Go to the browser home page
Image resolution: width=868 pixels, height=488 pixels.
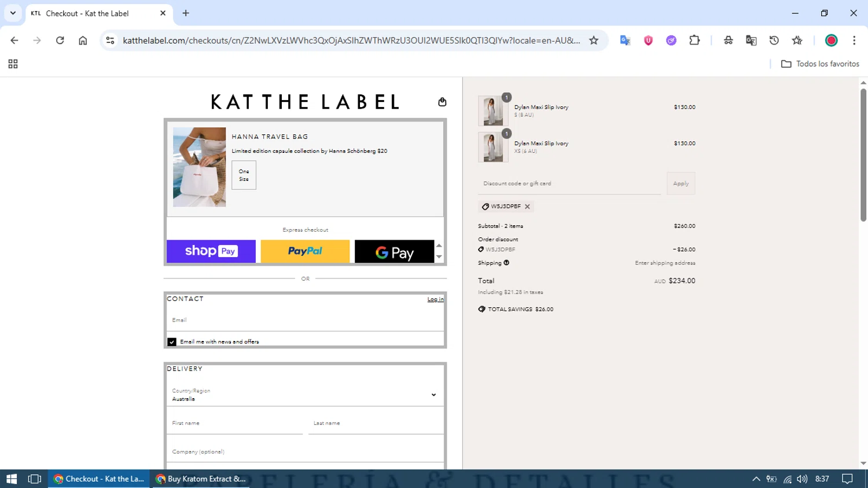83,41
